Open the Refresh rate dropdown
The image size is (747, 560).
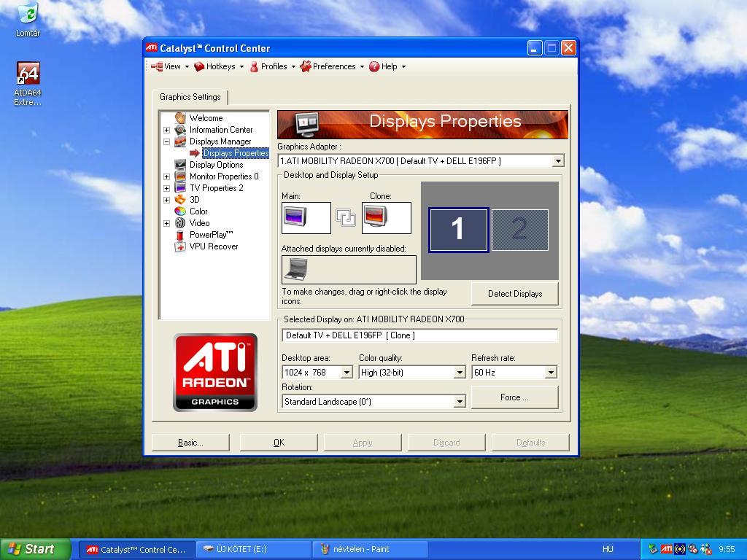[x=551, y=373]
